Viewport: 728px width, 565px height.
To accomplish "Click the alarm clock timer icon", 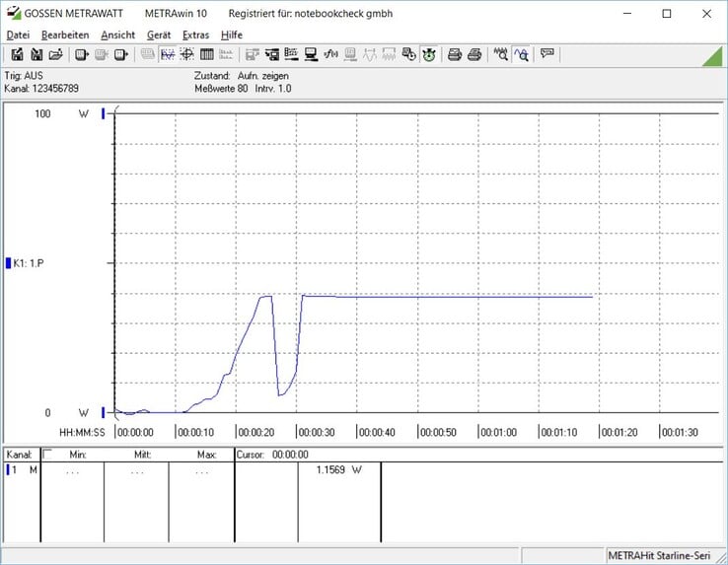I will (428, 55).
